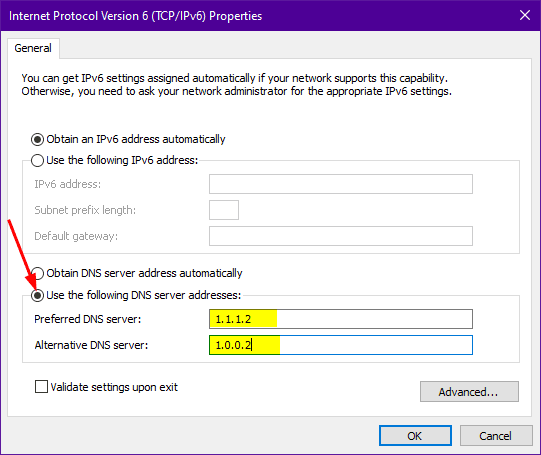Switch to the General tab

[33, 48]
